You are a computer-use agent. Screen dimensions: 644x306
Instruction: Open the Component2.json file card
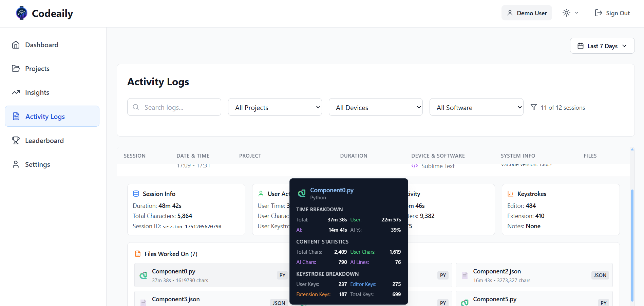tap(534, 275)
